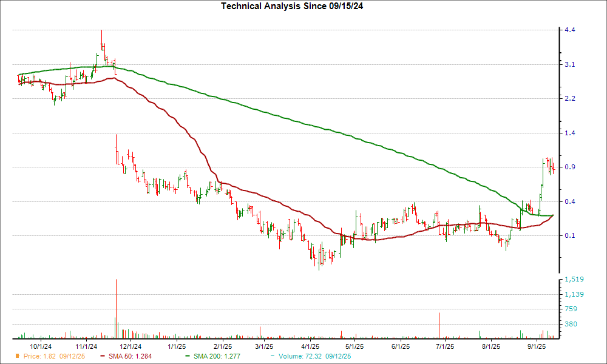The width and height of the screenshot is (607, 364).
Task: Click the 10/1/24 date label
Action: pyautogui.click(x=41, y=346)
